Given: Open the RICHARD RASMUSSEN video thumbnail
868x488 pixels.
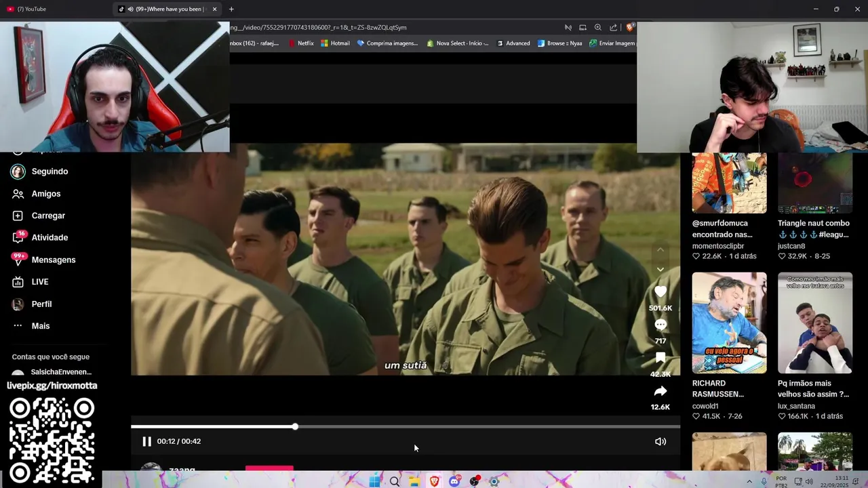Looking at the screenshot, I should 729,323.
